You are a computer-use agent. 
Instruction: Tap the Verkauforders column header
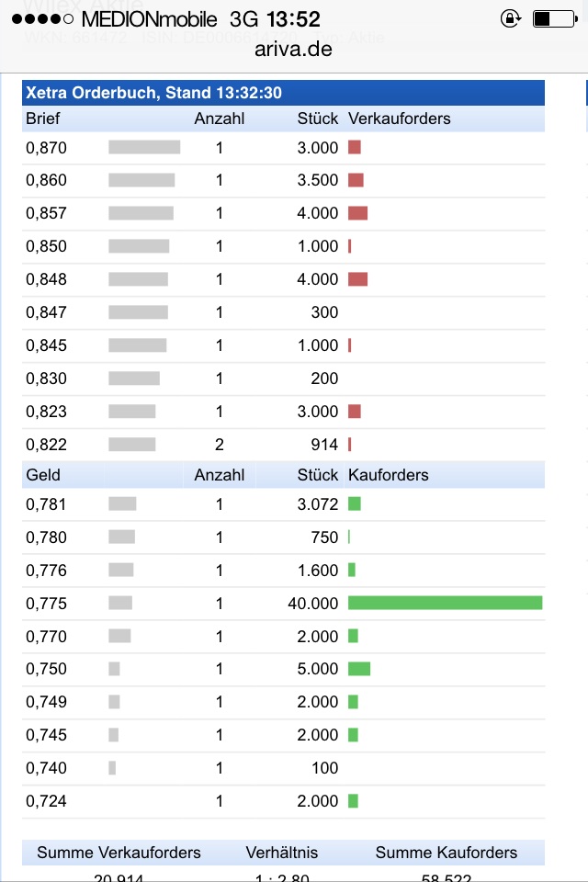pyautogui.click(x=400, y=119)
